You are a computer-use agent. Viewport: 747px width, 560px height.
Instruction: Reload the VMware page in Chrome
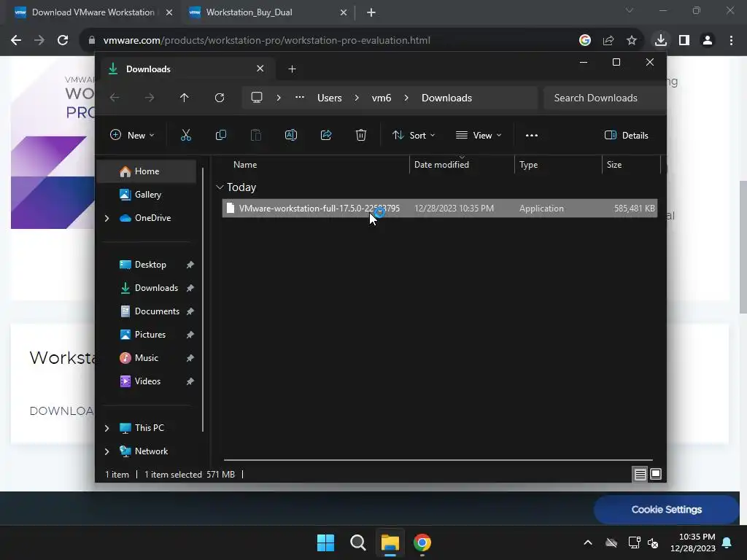point(63,40)
